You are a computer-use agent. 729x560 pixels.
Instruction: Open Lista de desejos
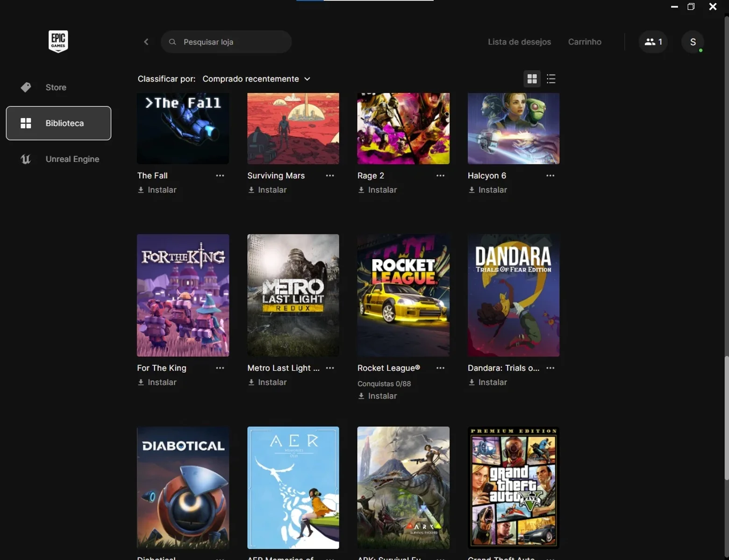pos(519,42)
